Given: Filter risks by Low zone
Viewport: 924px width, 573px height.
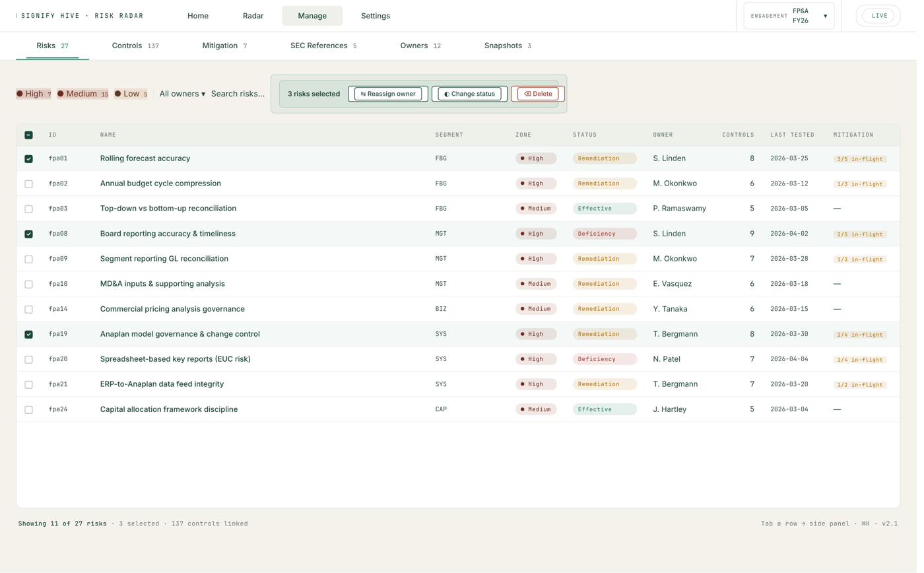Looking at the screenshot, I should [132, 94].
